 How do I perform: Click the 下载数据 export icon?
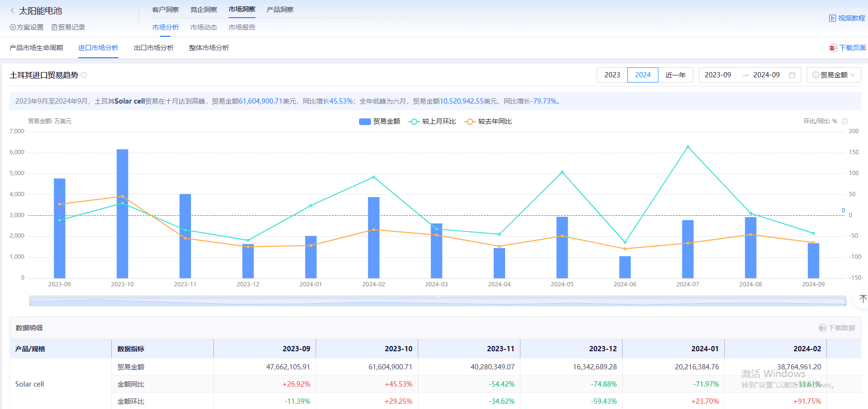point(822,328)
